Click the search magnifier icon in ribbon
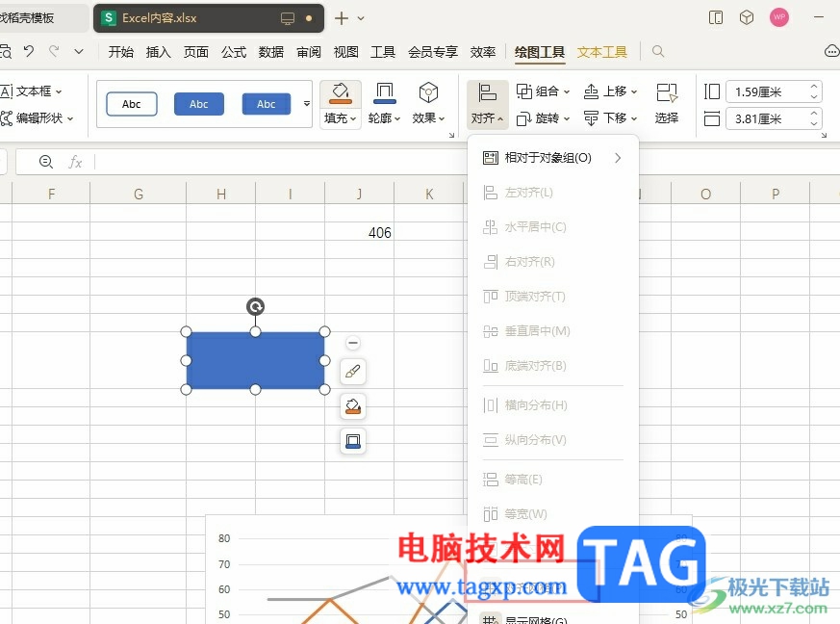 coord(658,51)
